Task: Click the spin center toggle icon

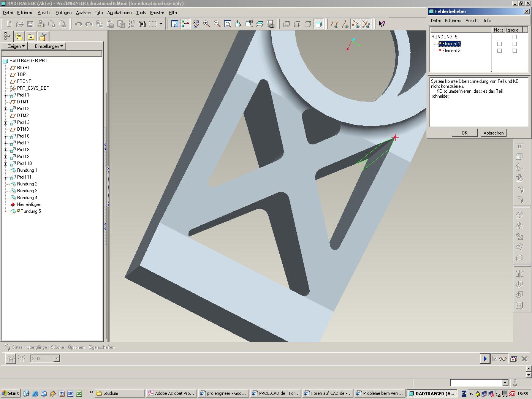Action: (185, 24)
